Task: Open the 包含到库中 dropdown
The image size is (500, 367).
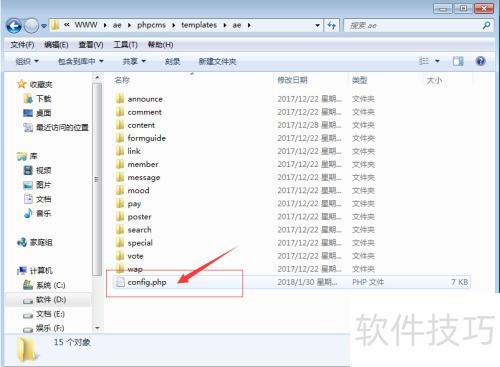Action: pos(81,61)
